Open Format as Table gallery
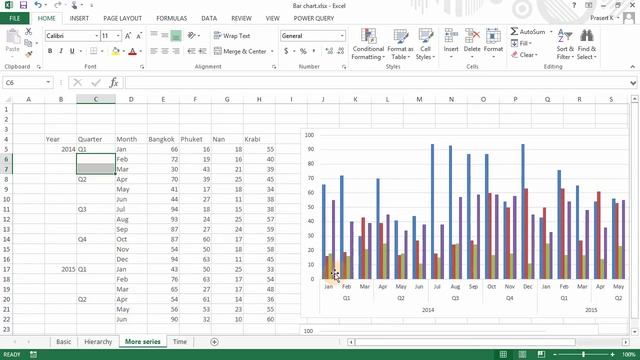Image resolution: width=640 pixels, height=360 pixels. tap(400, 44)
